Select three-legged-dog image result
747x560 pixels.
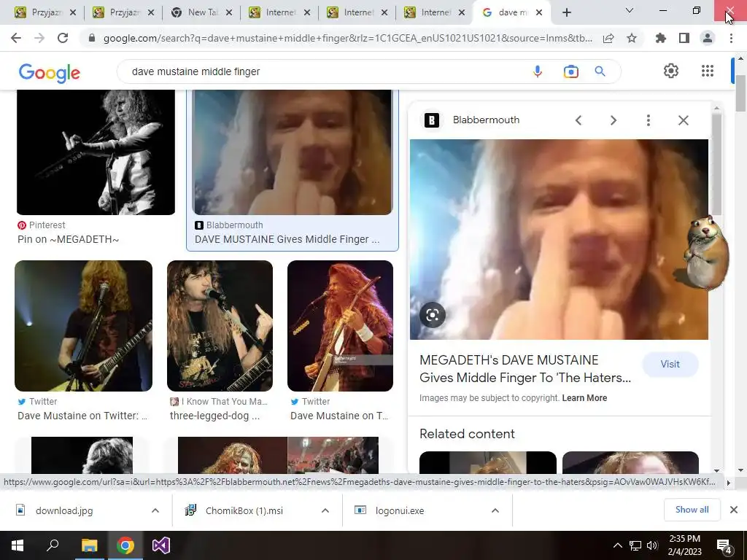pos(220,326)
